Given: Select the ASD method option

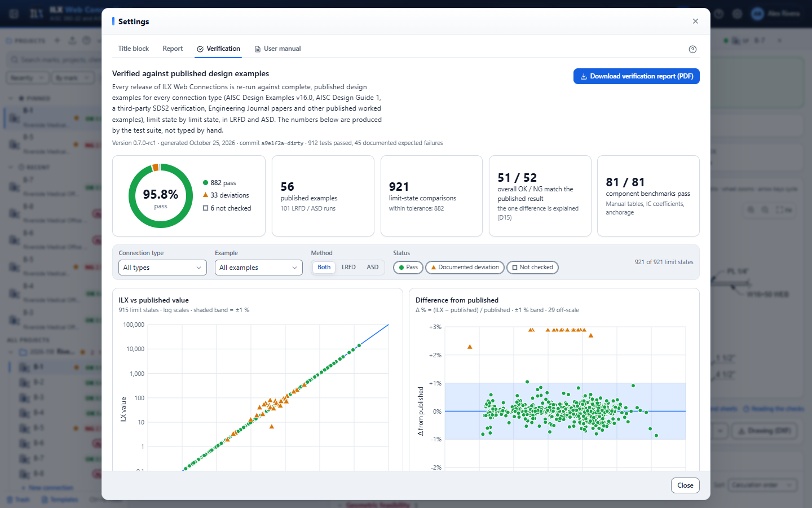Looking at the screenshot, I should (373, 268).
